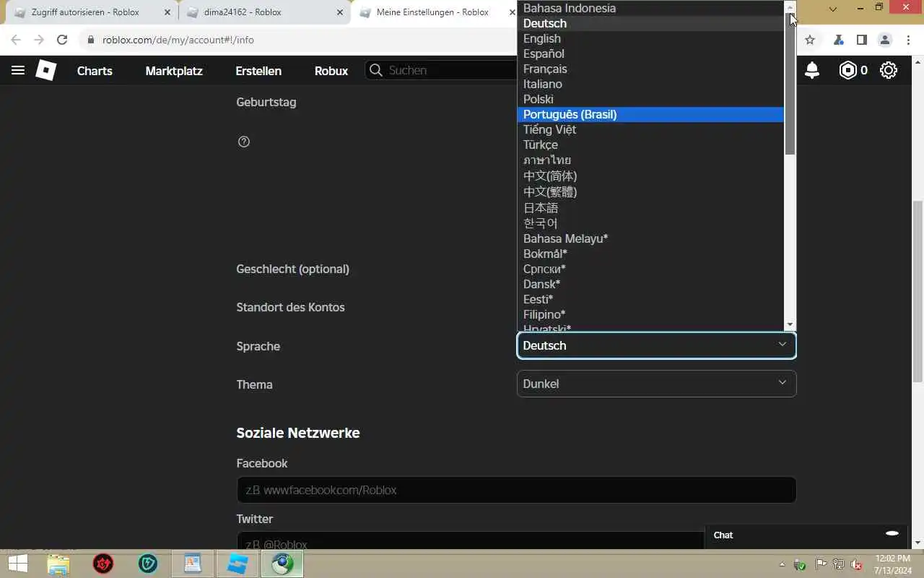Click the page vertical scrollbar thumb
This screenshot has width=924, height=578.
click(918, 291)
